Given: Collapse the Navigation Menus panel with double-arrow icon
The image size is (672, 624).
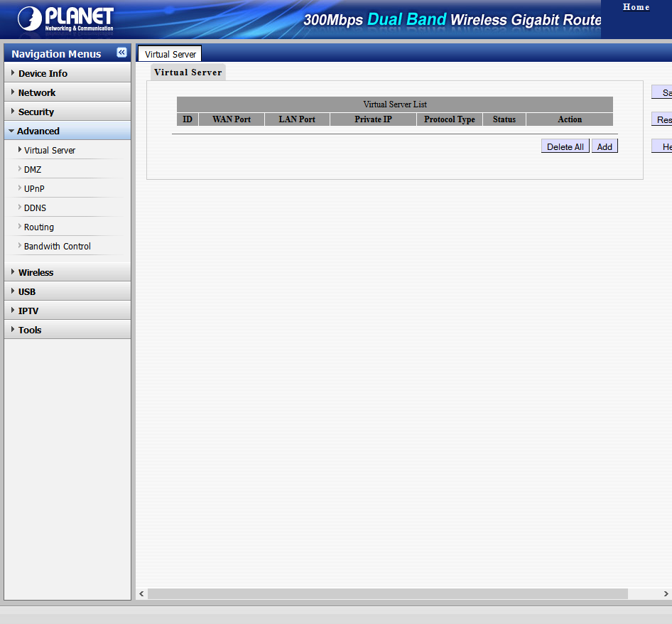Looking at the screenshot, I should pos(121,53).
